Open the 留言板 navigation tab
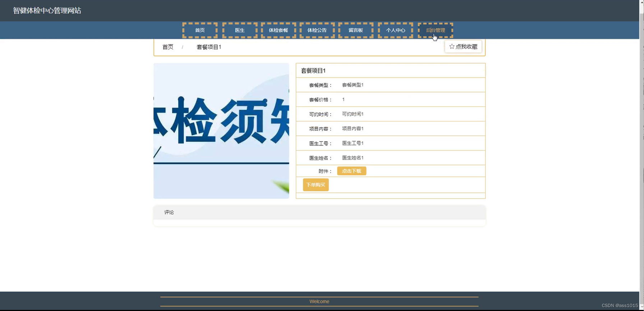The width and height of the screenshot is (644, 311). 356,30
